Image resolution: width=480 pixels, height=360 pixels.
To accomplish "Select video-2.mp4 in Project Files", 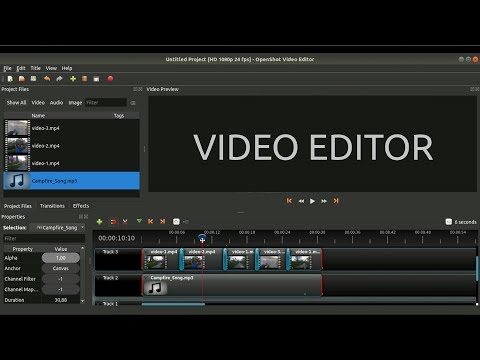I will [x=71, y=146].
